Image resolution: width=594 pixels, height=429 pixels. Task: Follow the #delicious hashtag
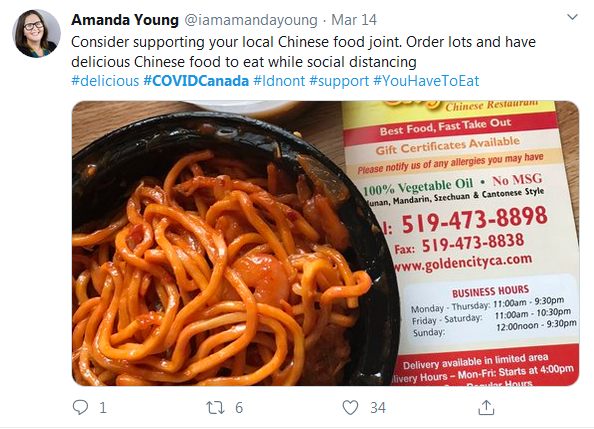pos(105,81)
